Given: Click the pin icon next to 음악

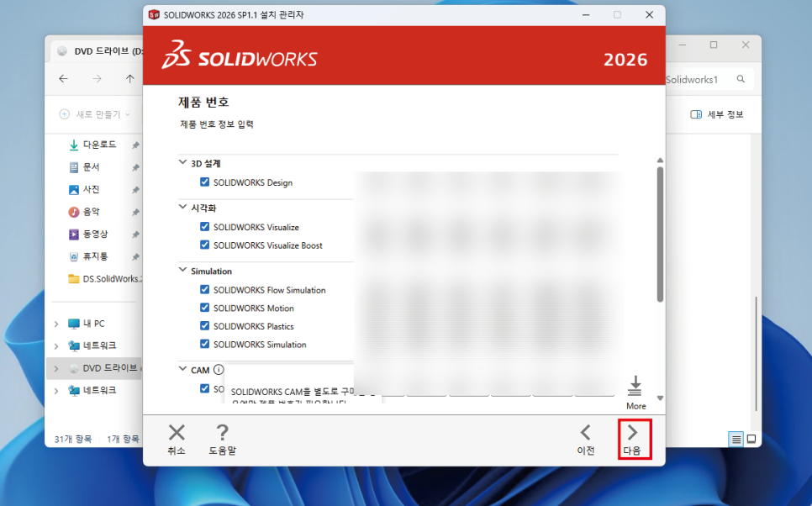Looking at the screenshot, I should pos(135,212).
